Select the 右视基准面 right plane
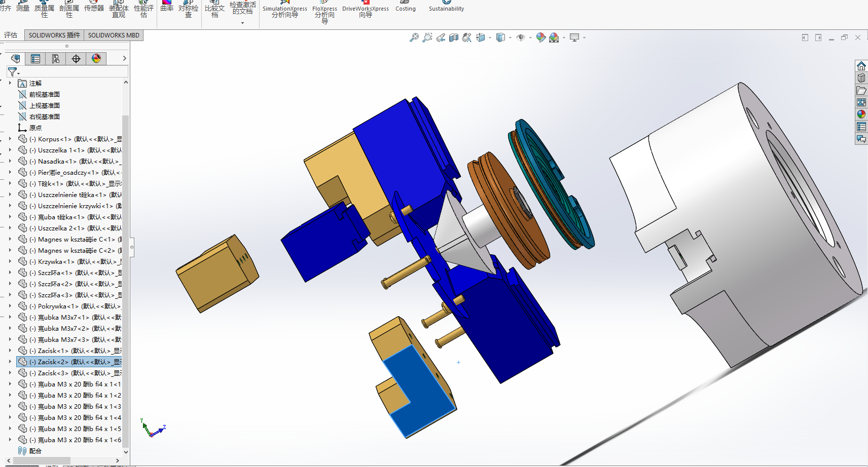 pos(45,116)
